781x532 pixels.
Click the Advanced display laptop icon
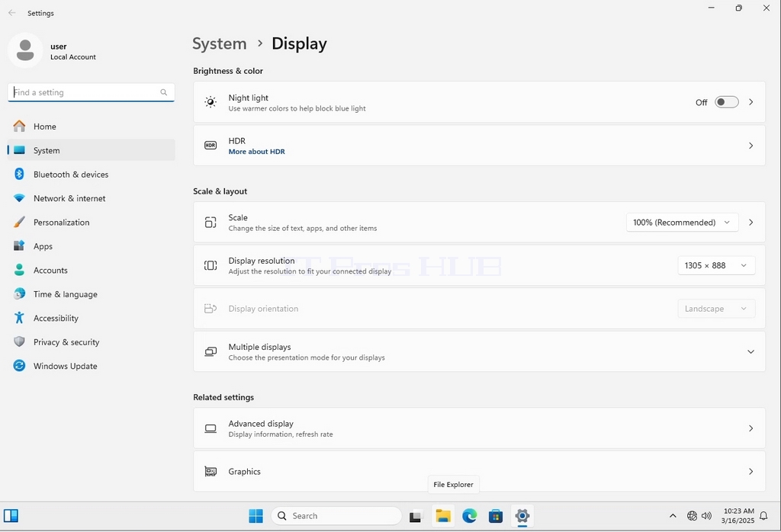(211, 428)
